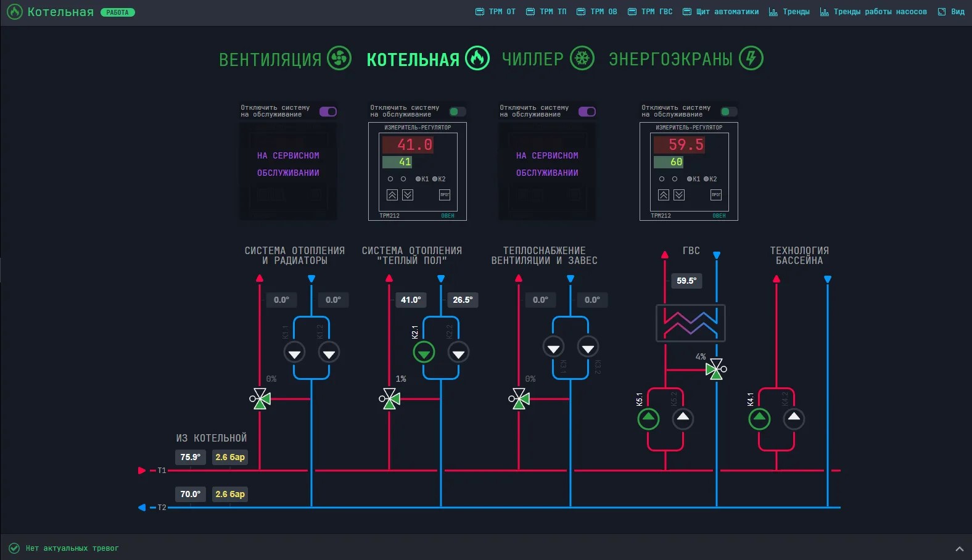Select pump K1.2 icon
The width and height of the screenshot is (972, 560).
(x=329, y=353)
